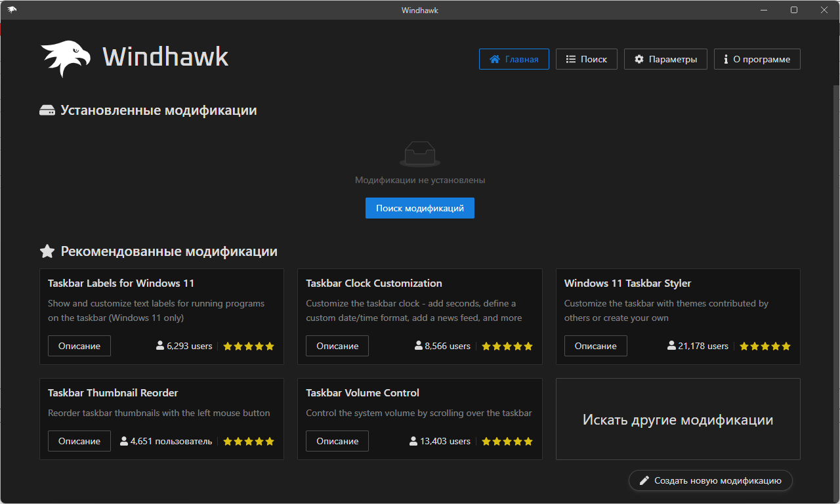Click the star rating for Taskbar Labels
840x504 pixels.
pos(249,346)
